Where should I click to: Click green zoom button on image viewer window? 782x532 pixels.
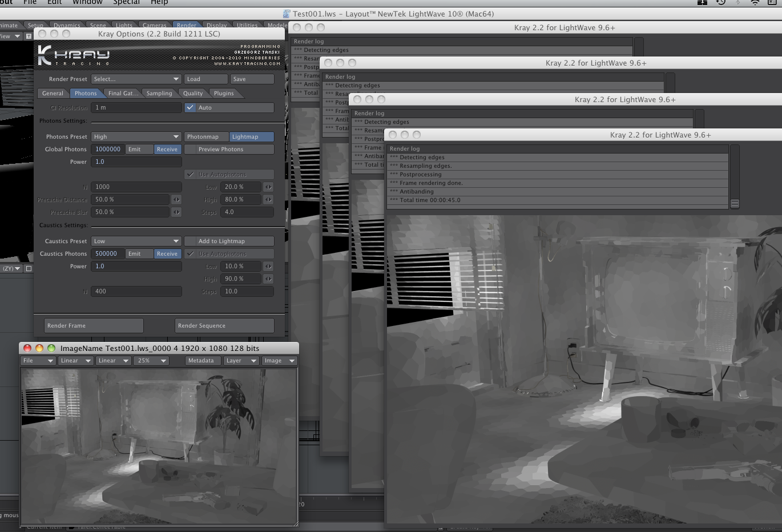coord(51,348)
